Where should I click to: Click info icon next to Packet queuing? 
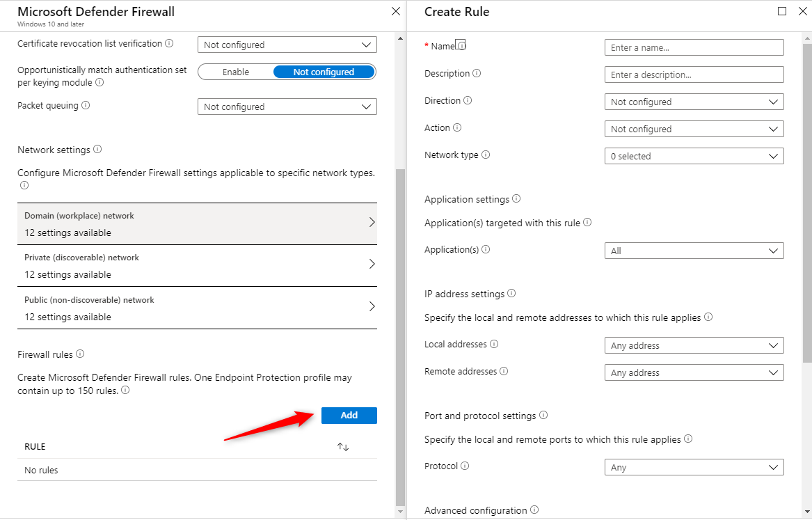point(86,105)
